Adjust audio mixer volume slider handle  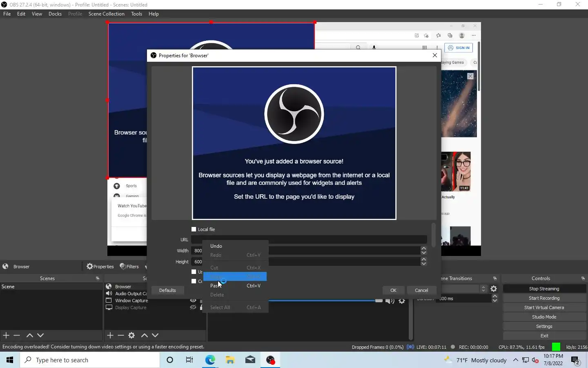(x=379, y=301)
